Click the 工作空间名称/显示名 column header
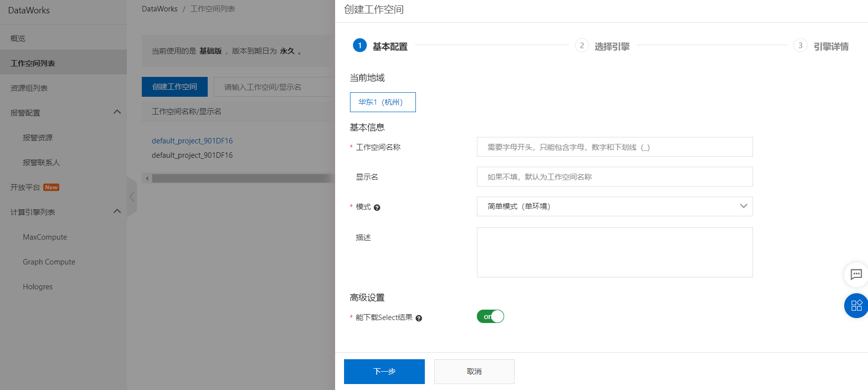Viewport: 868px width, 390px height. coord(186,112)
